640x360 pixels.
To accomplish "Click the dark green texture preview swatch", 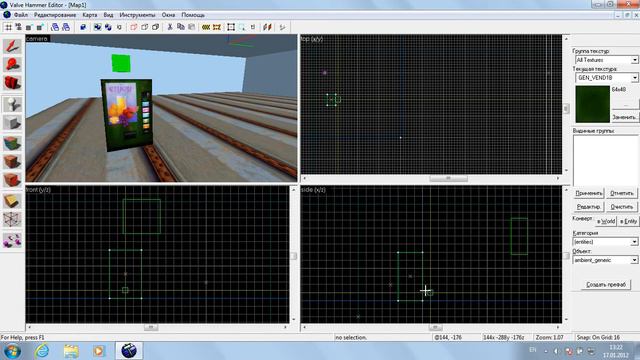I will pos(592,104).
